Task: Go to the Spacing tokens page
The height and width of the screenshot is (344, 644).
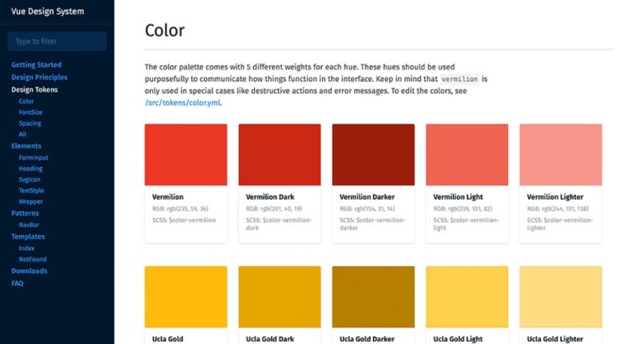Action: 30,122
